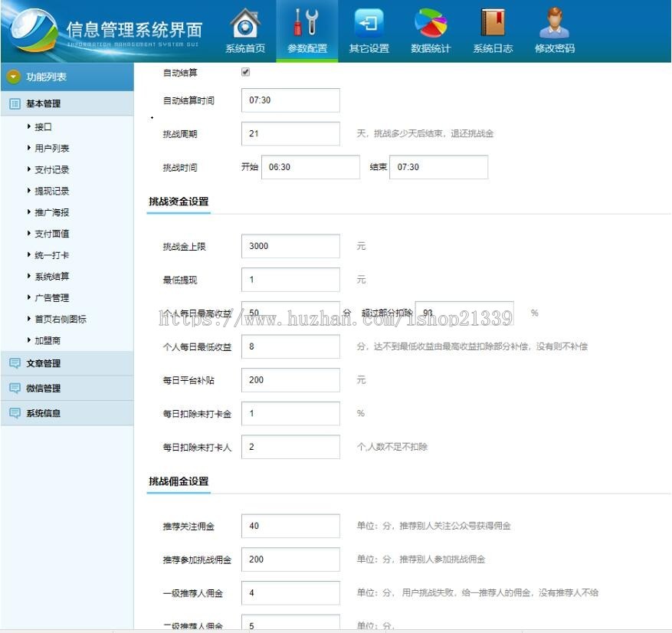672x633 pixels.
Task: Focus the 挑战时间 结束 field 07:30
Action: pos(439,167)
